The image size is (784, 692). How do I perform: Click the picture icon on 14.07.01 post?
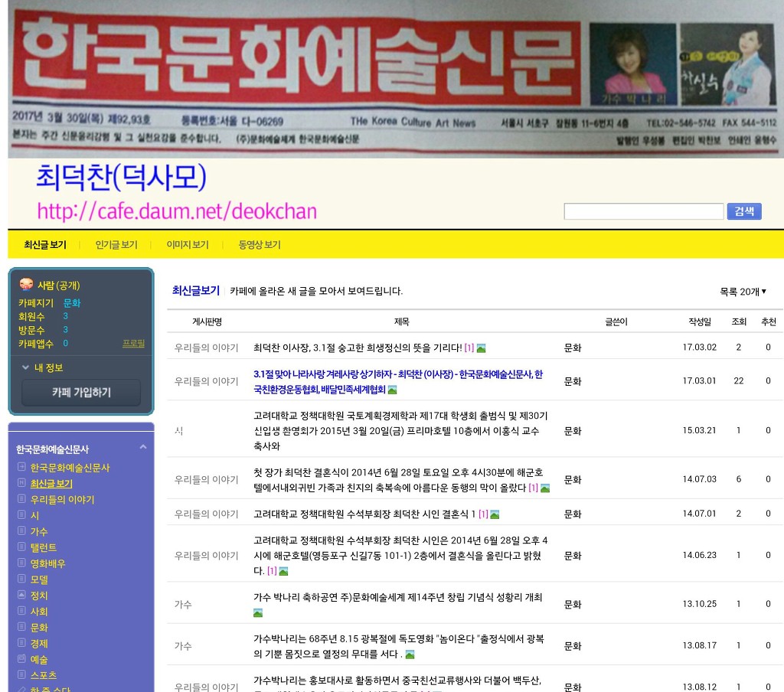tap(495, 514)
